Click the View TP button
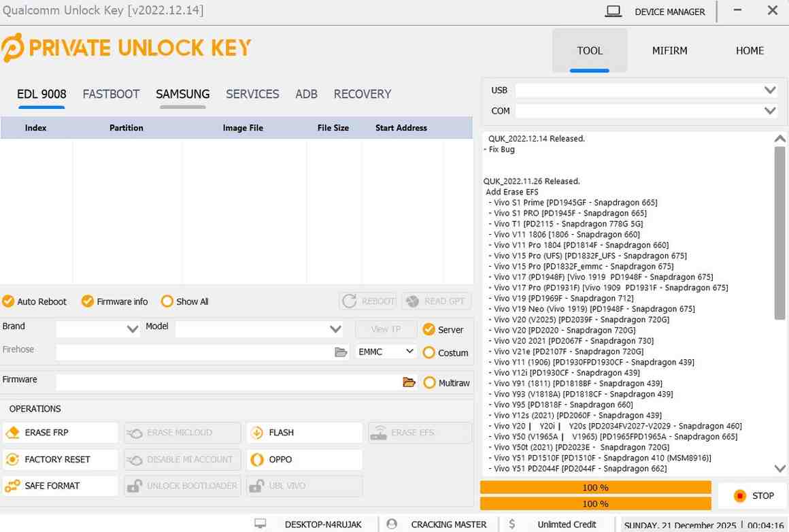 point(386,329)
